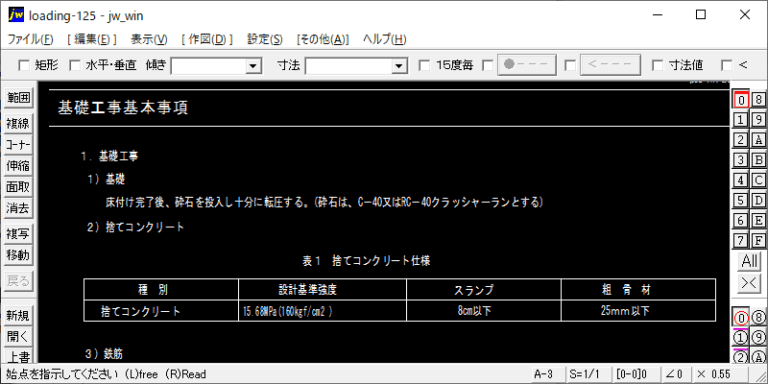Toggle the checkbox beside the ●--- button
Viewport: 768px width, 384px height.
(x=488, y=65)
